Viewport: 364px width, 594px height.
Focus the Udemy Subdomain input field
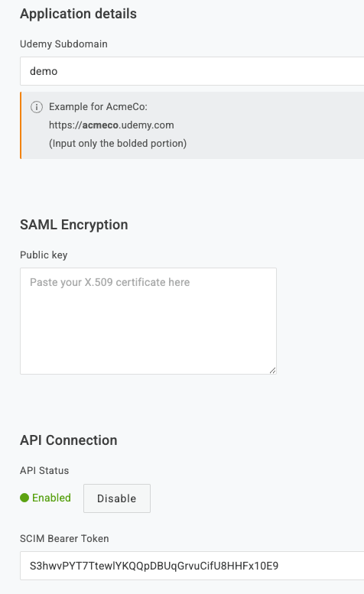coord(192,71)
